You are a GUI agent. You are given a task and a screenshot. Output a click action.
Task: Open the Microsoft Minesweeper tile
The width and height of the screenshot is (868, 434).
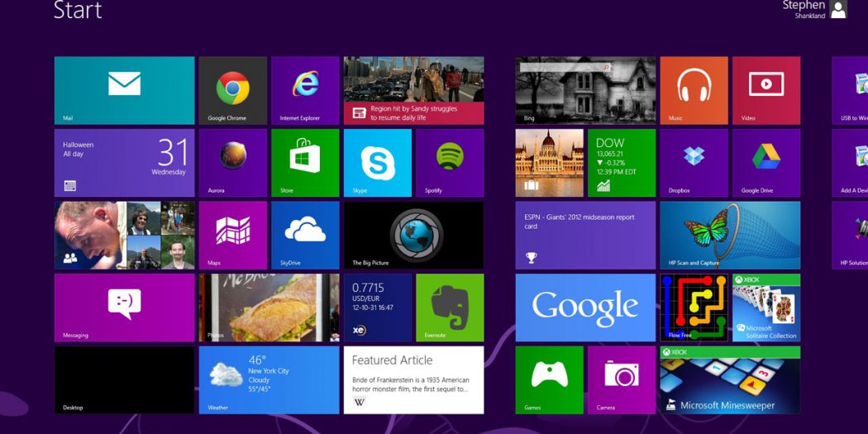click(x=730, y=380)
